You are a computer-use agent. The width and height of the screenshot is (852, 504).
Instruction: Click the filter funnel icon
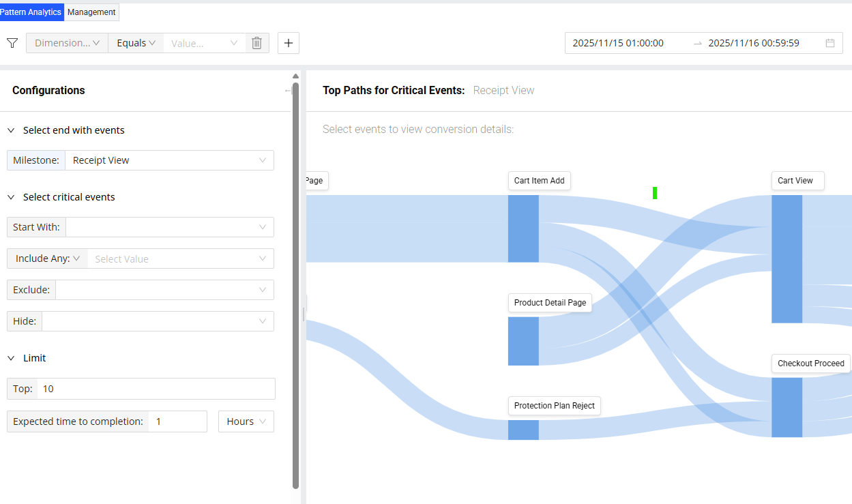point(12,43)
